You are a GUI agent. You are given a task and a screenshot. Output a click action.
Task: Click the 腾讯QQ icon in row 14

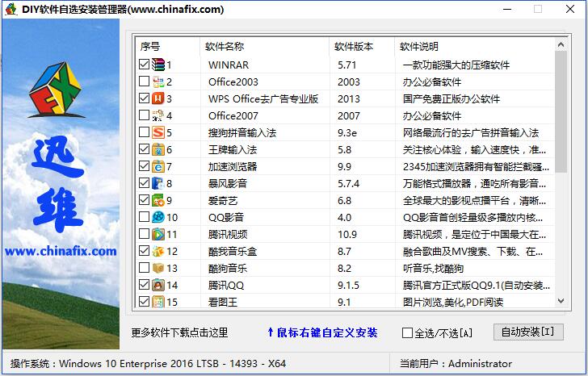pos(158,285)
